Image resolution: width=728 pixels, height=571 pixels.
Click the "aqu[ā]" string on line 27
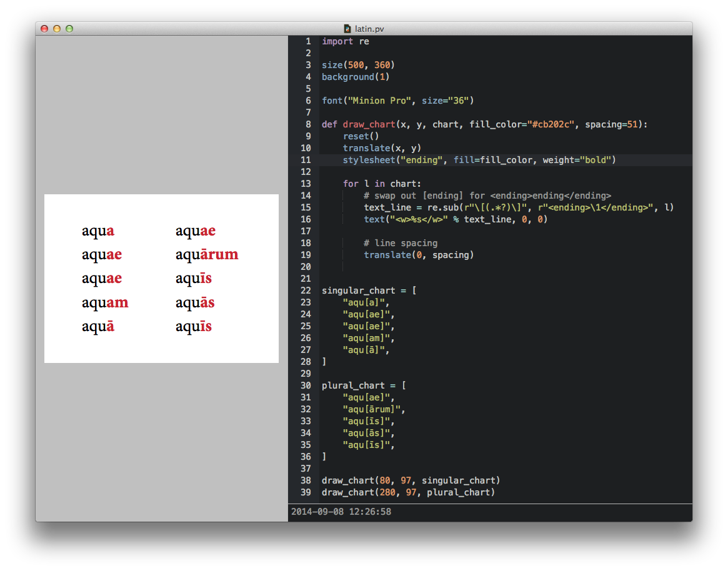364,350
